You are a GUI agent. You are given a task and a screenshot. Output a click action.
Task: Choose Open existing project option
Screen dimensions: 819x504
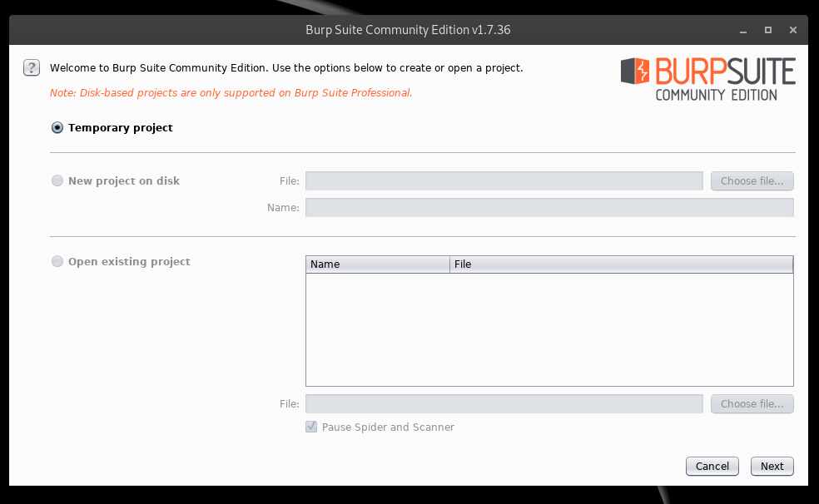(x=57, y=261)
